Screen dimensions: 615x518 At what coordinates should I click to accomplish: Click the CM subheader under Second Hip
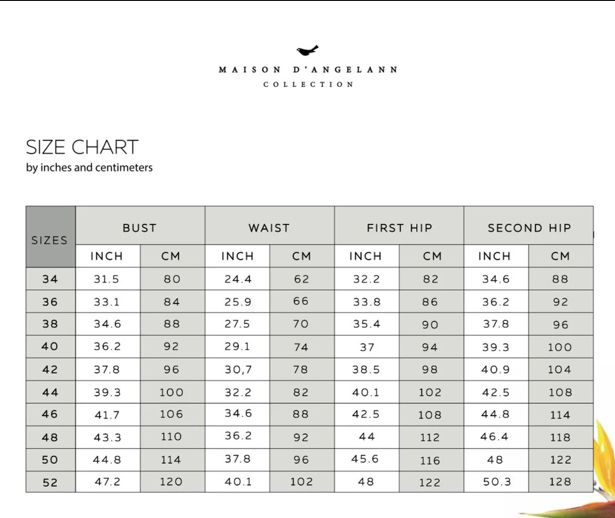560,257
